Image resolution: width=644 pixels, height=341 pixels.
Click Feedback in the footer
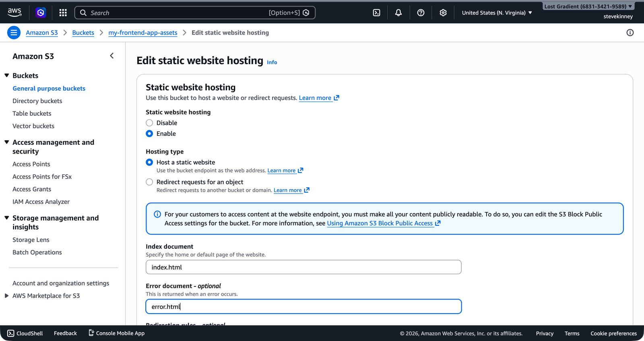(65, 333)
